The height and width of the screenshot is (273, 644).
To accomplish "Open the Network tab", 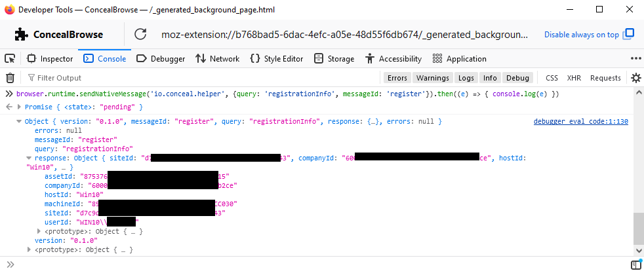I will coord(217,59).
